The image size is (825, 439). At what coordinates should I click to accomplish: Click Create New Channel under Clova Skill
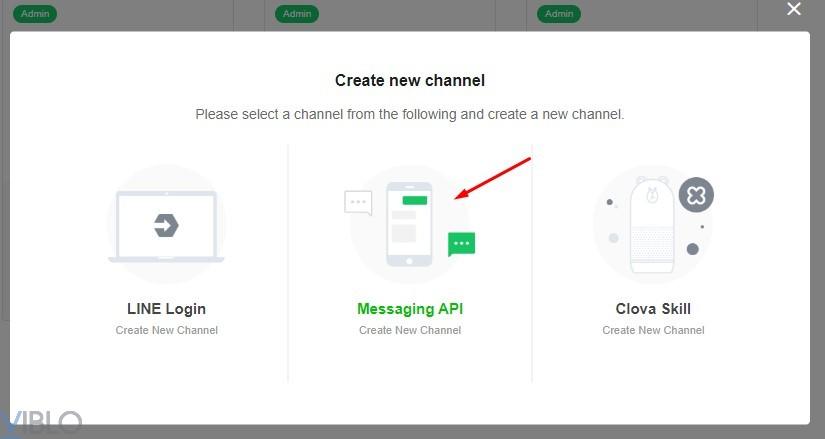click(653, 331)
